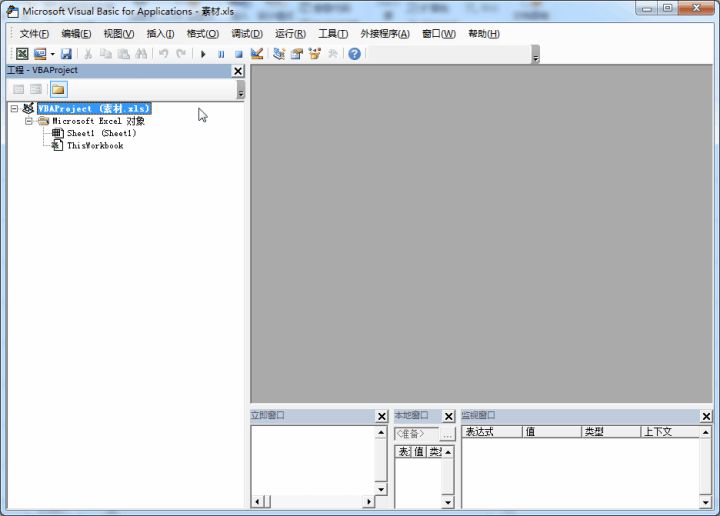Viewport: 720px width, 516px height.
Task: Open the Properties Window toolbar icon
Action: click(x=297, y=54)
